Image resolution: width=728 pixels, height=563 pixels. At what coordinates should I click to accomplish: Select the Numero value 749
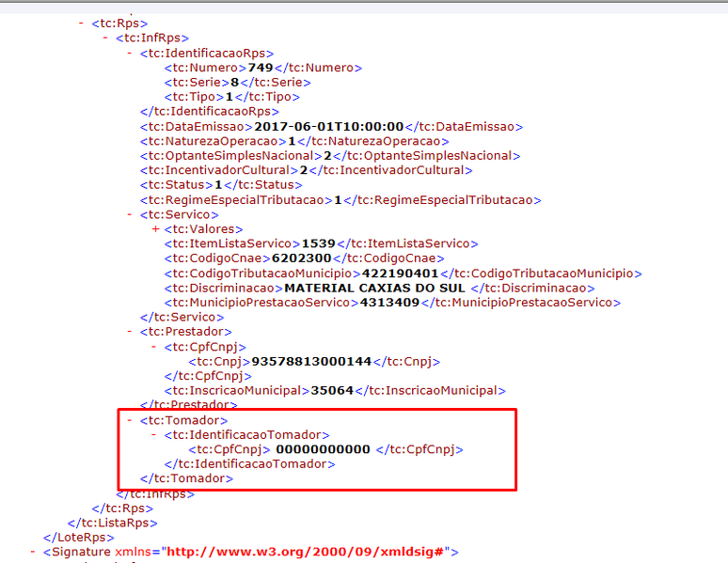pyautogui.click(x=260, y=68)
